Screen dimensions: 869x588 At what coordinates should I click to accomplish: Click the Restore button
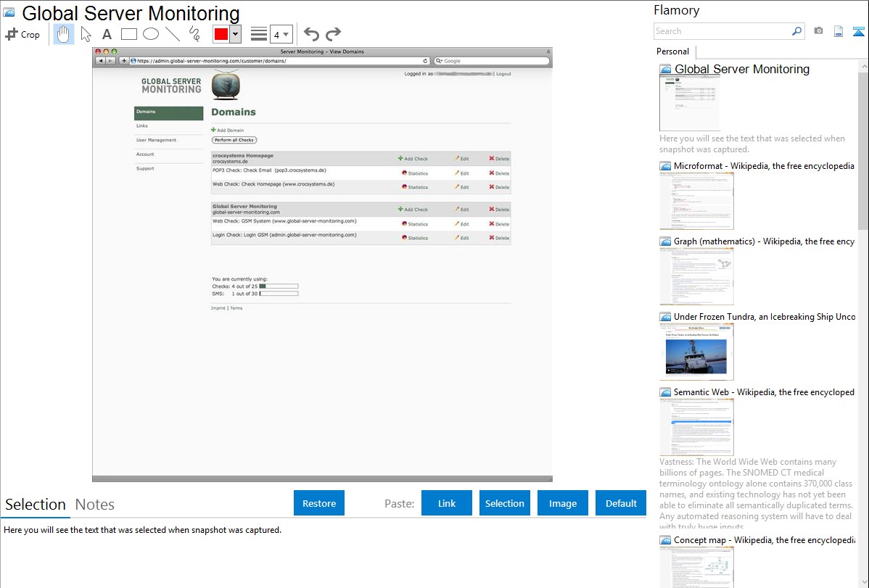pos(319,503)
